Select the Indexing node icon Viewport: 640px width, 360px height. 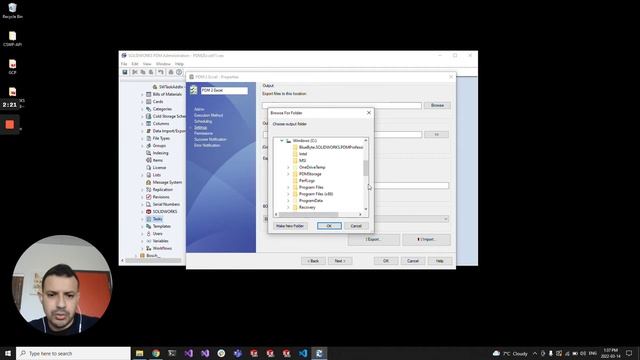(149, 153)
